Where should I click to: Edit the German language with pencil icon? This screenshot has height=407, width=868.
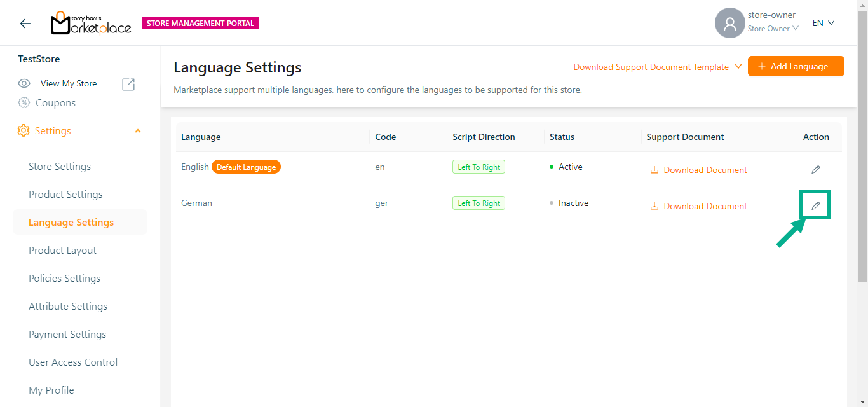[815, 206]
